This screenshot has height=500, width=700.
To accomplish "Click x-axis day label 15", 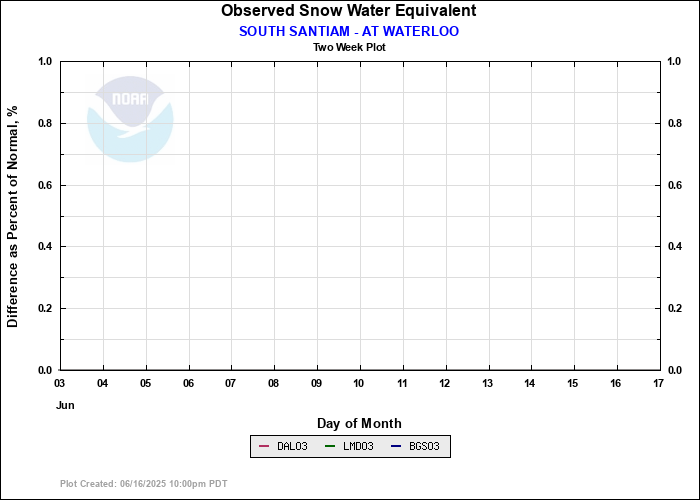I will [573, 383].
